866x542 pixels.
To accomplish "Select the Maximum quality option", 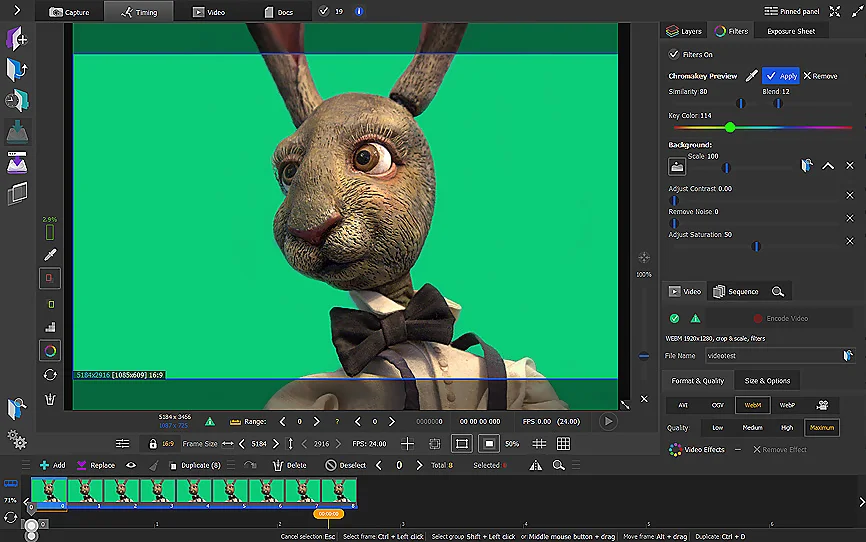I will coord(821,427).
